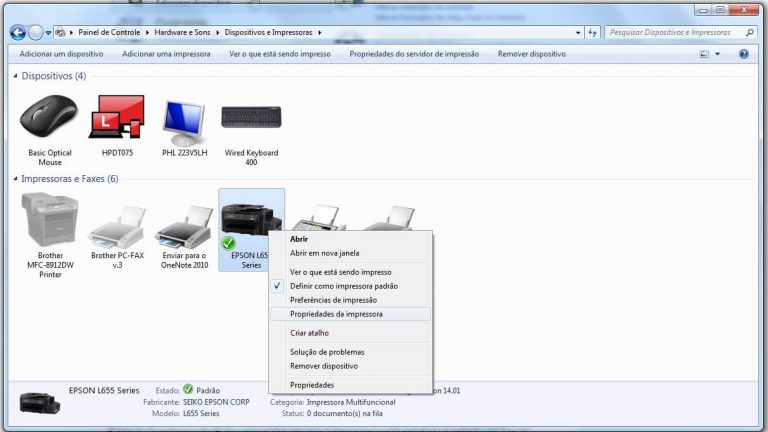
Task: Click the Brother PC-FAX v.3 icon
Action: [117, 230]
